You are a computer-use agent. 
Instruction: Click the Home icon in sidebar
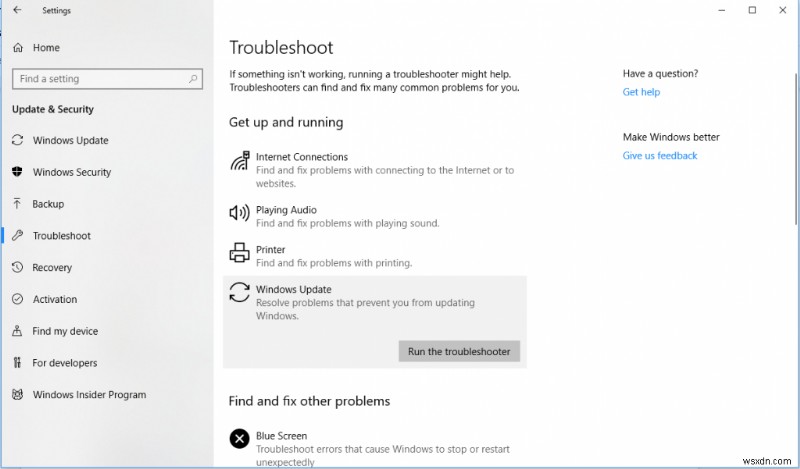point(18,47)
